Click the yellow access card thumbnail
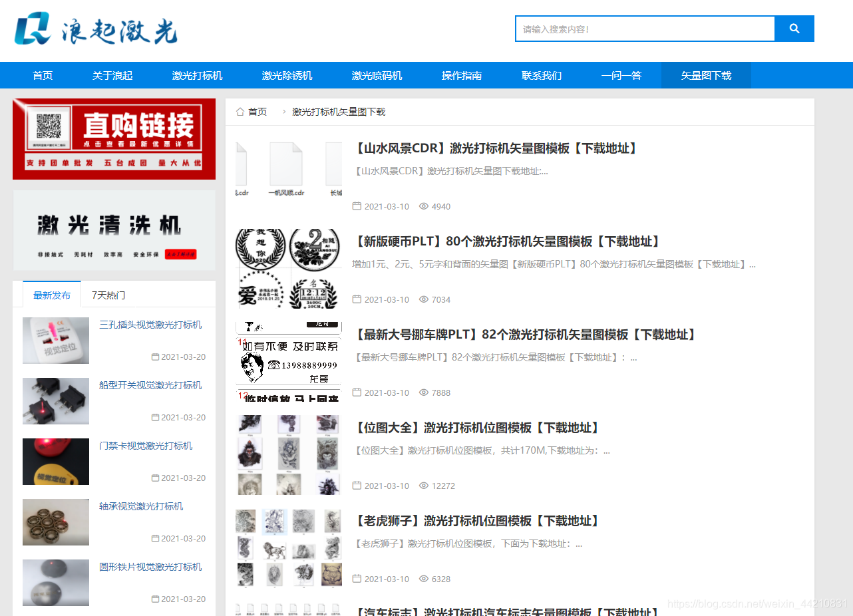Viewport: 853px width, 616px height. [56, 462]
